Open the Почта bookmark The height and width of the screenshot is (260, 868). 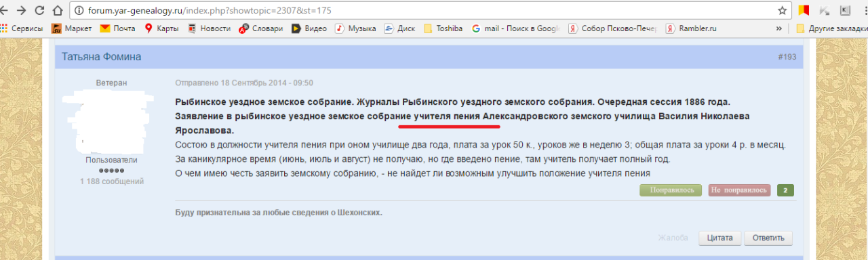click(117, 28)
